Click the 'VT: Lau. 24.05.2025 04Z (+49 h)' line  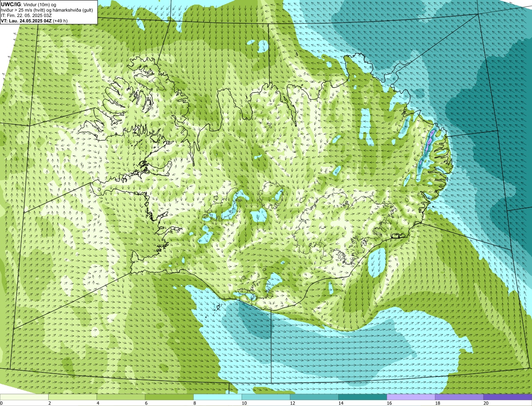34,21
